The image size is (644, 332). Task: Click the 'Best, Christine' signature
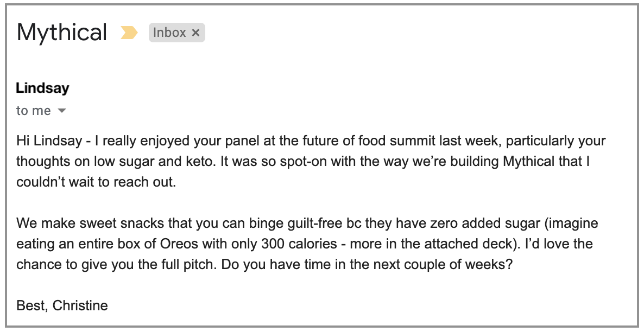click(x=62, y=305)
